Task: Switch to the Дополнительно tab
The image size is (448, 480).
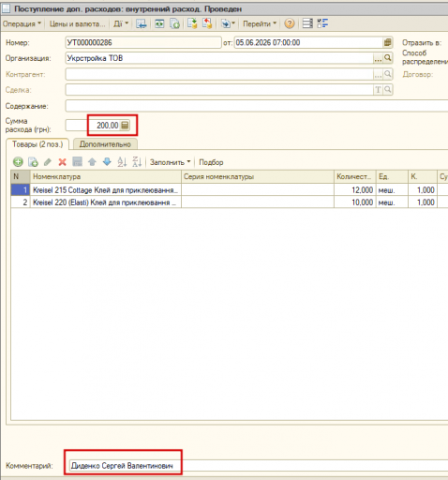Action: click(105, 144)
